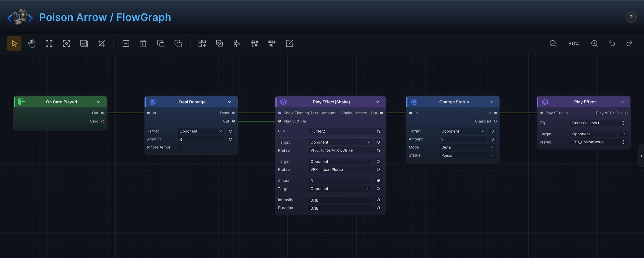Click the squares-with-X remove icon
The image size is (644, 258).
coord(237,43)
